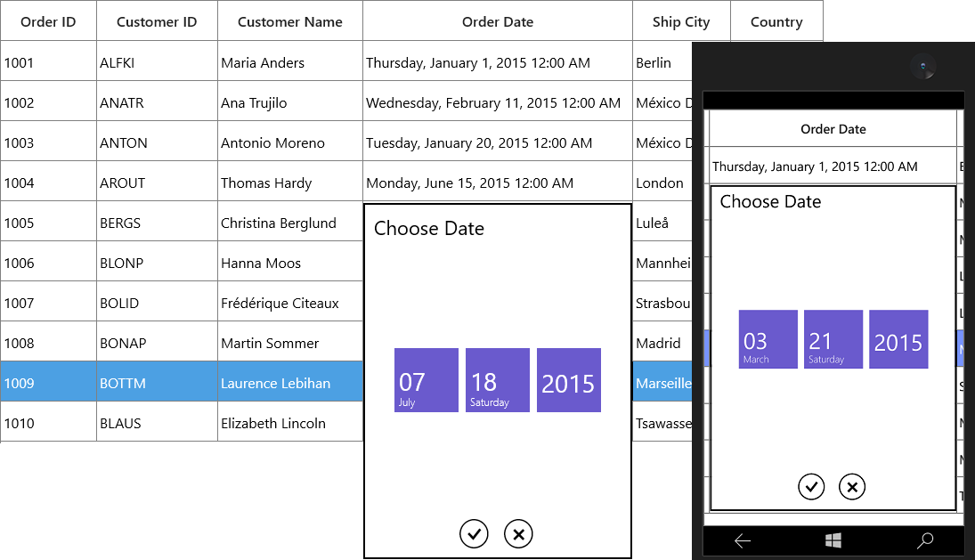Select highlighted Order ID cell 1009
This screenshot has height=560, width=975.
pos(48,382)
